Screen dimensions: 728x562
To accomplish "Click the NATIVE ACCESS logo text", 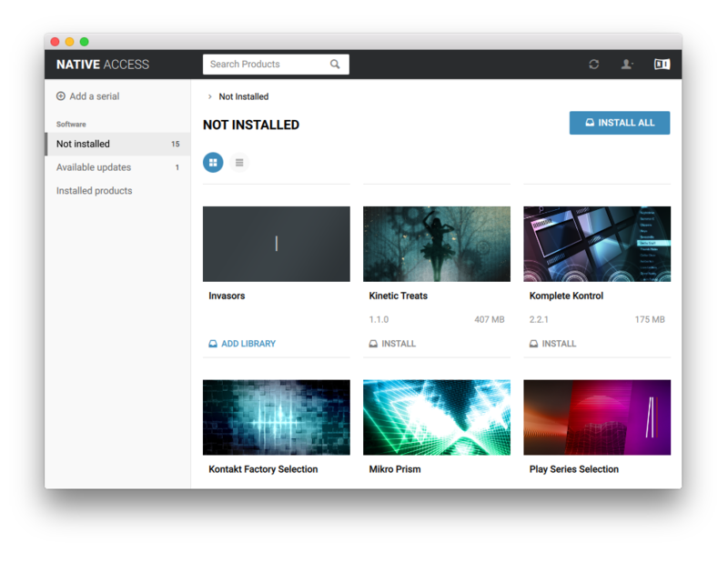I will pos(103,64).
